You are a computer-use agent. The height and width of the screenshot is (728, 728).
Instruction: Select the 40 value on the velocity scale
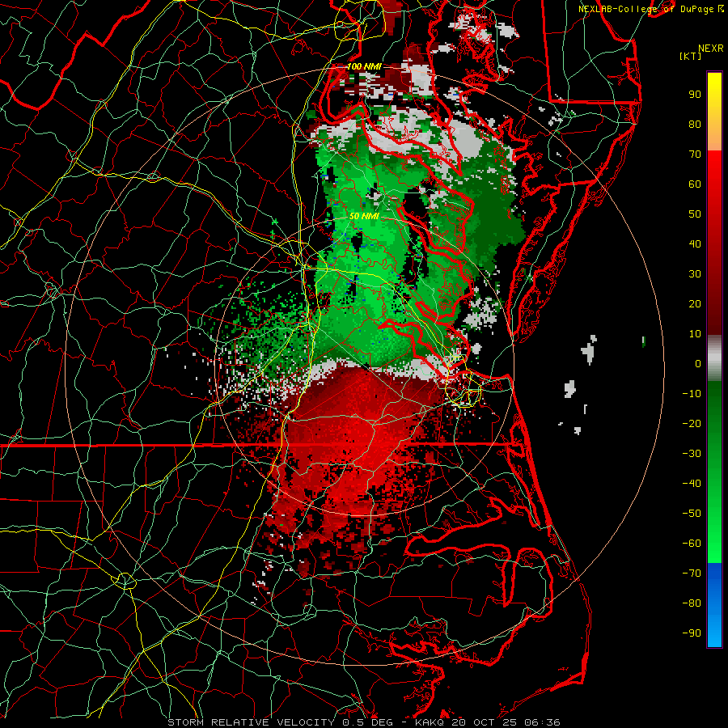click(x=695, y=243)
